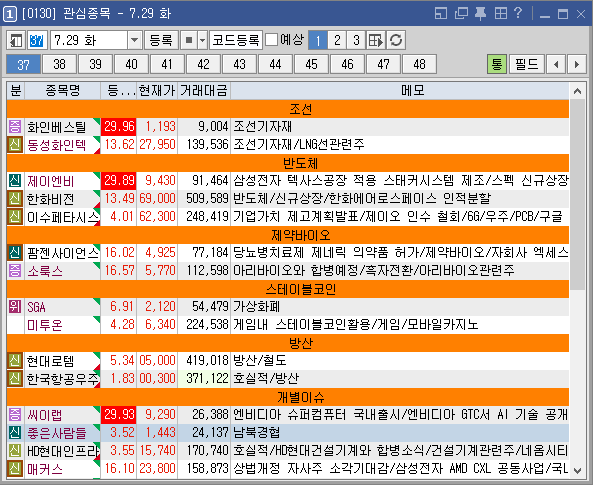Click the 신 badge icon beside 제이엔비
This screenshot has width=593, height=485.
[15, 180]
